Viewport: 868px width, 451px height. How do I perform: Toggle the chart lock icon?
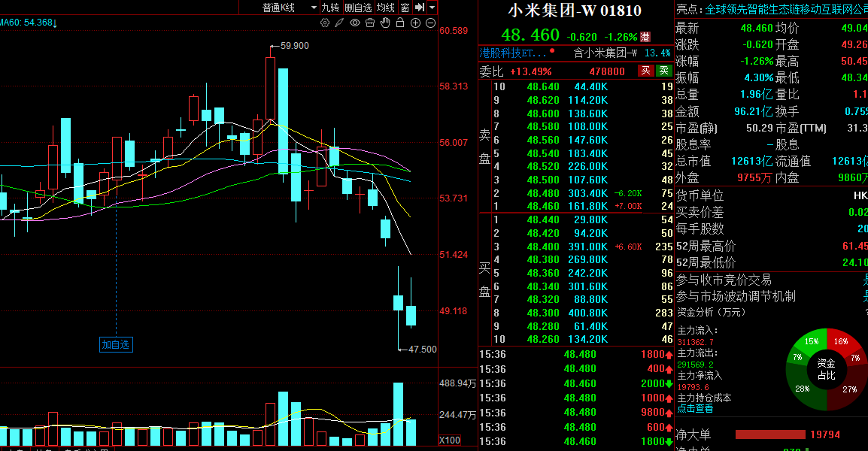point(400,23)
